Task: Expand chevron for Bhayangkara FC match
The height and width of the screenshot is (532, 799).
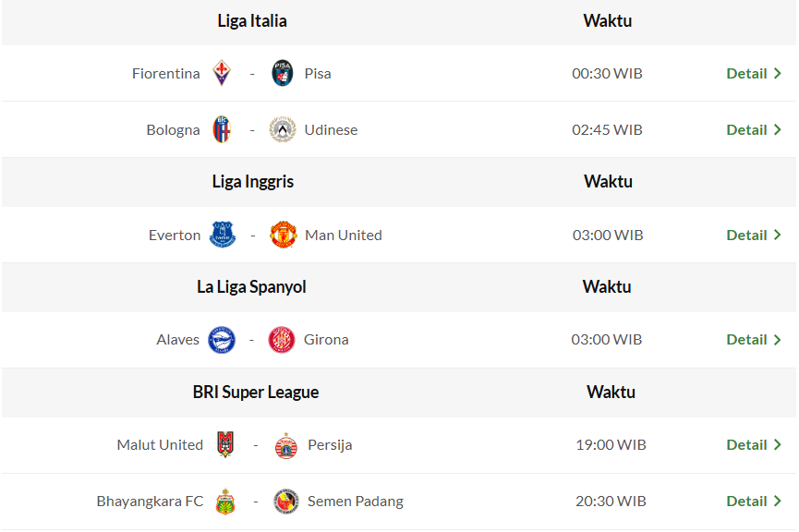Action: (778, 502)
